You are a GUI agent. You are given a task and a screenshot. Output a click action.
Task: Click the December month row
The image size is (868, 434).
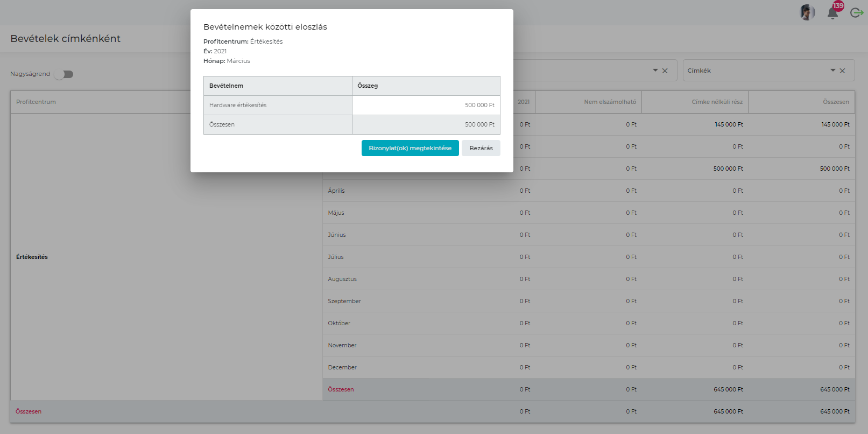[342, 367]
